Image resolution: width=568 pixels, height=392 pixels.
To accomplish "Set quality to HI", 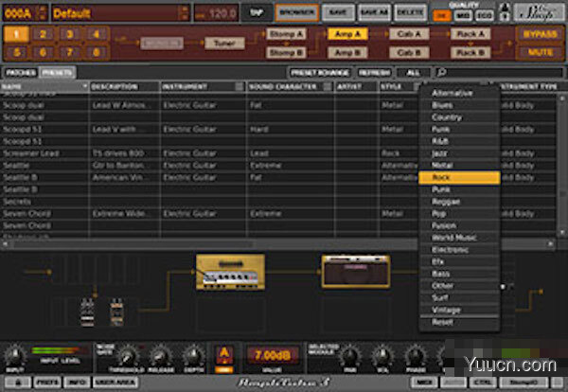I will (442, 15).
